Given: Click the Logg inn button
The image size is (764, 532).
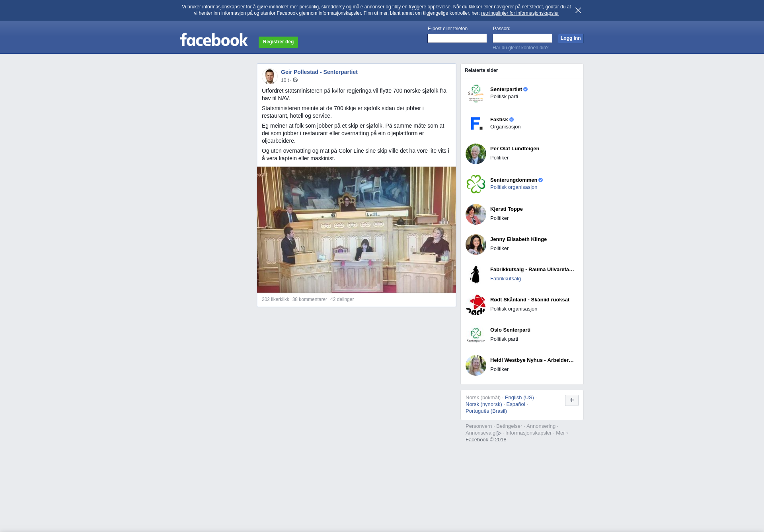Looking at the screenshot, I should [571, 38].
